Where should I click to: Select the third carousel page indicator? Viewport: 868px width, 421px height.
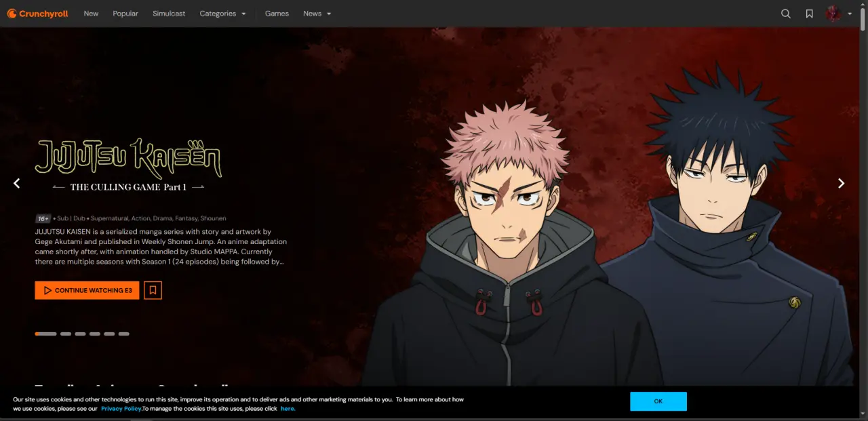[80, 334]
